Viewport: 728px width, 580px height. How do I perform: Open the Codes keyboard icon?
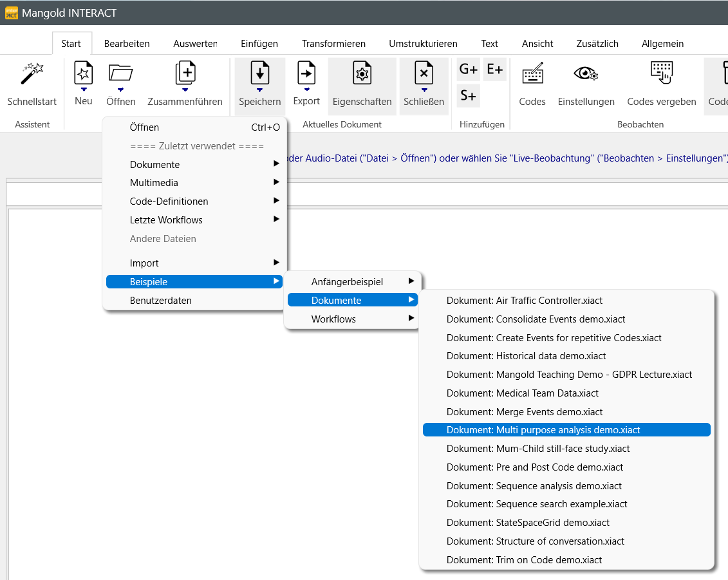[x=532, y=73]
